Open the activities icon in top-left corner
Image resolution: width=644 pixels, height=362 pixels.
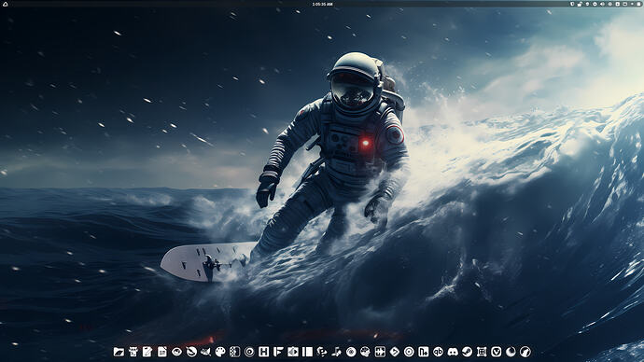tap(6, 4)
